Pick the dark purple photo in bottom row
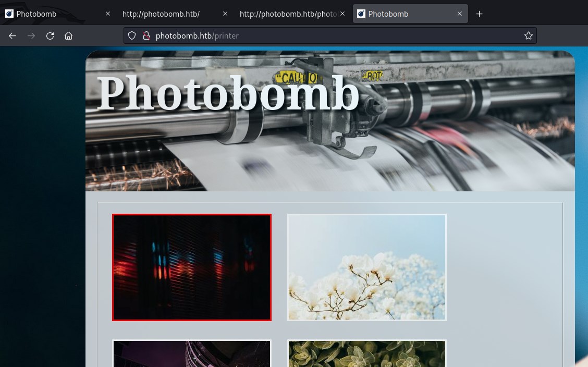This screenshot has height=367, width=588. [192, 353]
